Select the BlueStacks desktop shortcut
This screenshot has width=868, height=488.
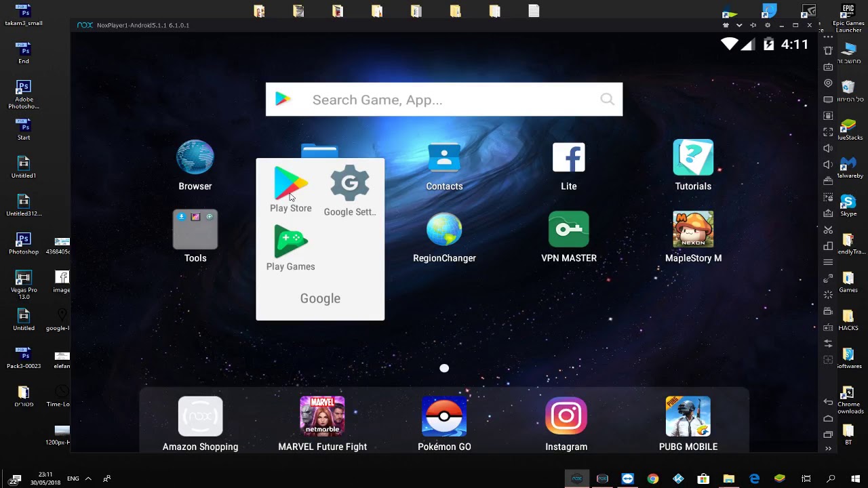point(848,129)
